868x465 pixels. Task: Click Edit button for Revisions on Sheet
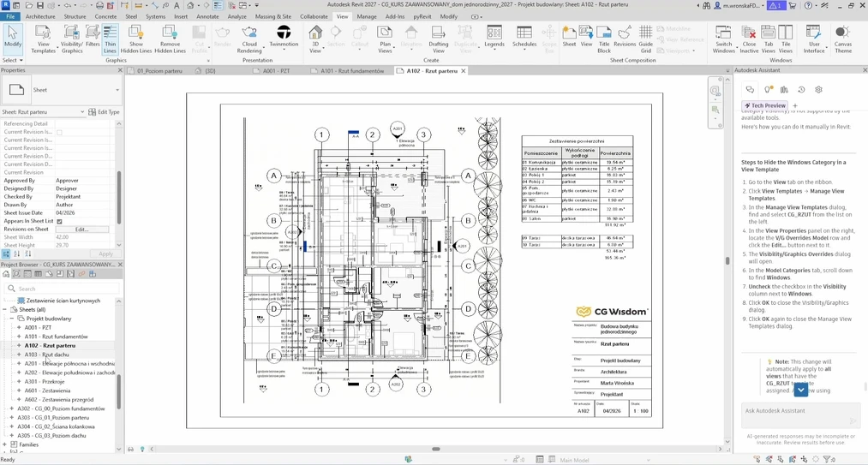coord(82,230)
